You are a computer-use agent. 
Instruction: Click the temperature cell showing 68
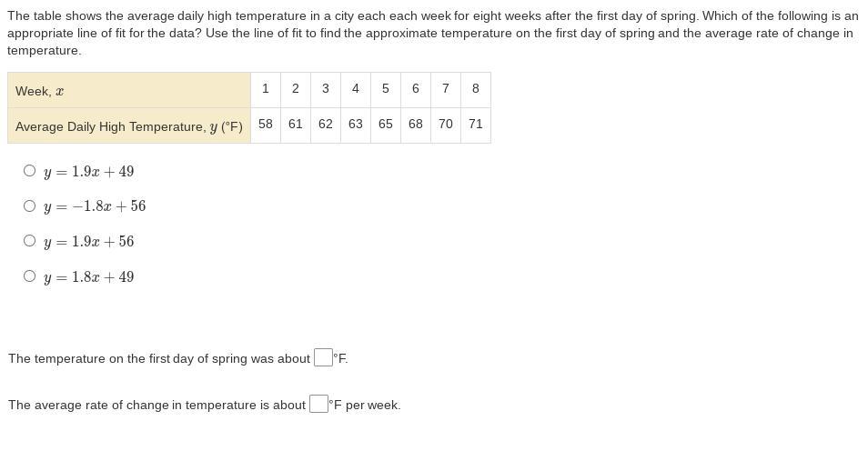pyautogui.click(x=416, y=125)
